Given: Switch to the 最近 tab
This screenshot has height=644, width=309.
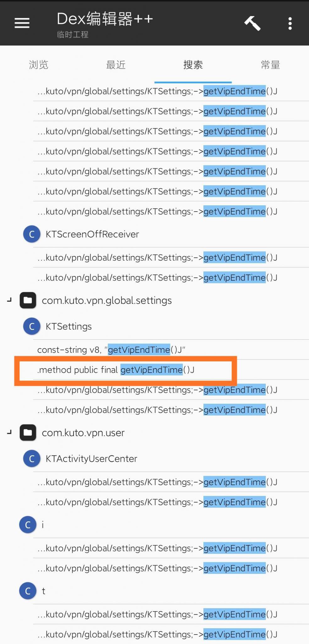Looking at the screenshot, I should [x=116, y=65].
